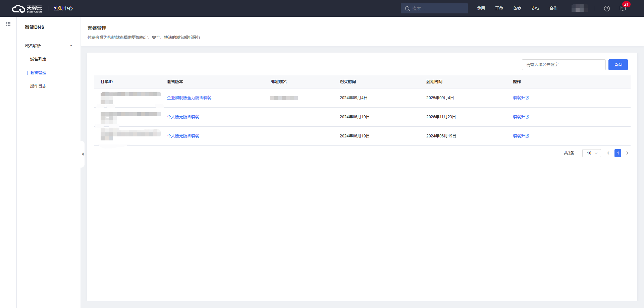This screenshot has height=308, width=644.
Task: Open the page size dropdown showing 10
Action: [592, 153]
